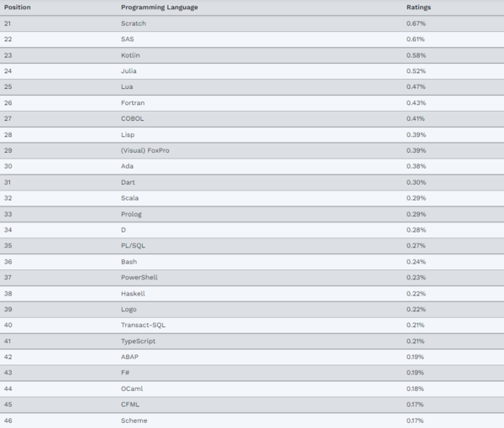Select position number 46
Screen dimensions: 504x428
(8, 420)
